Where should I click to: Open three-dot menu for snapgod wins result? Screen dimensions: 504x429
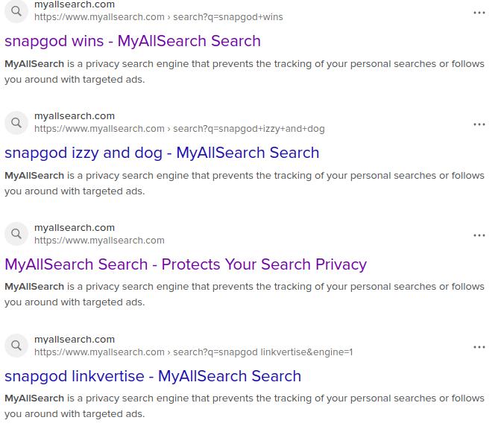(x=479, y=13)
